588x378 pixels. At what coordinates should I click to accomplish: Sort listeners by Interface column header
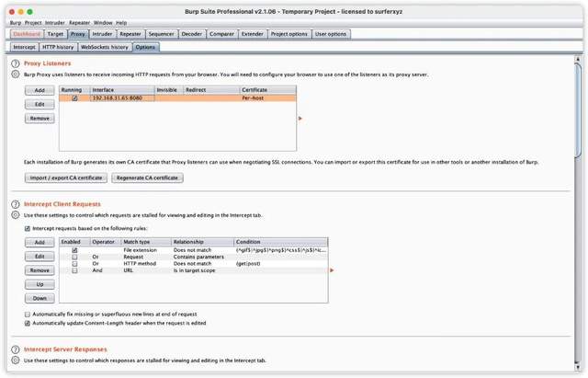point(122,90)
